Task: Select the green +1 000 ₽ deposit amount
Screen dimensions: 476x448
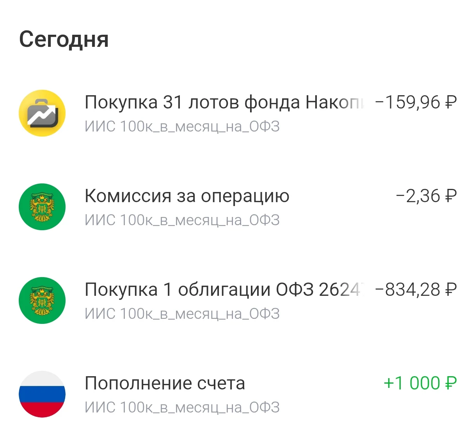Action: point(420,383)
